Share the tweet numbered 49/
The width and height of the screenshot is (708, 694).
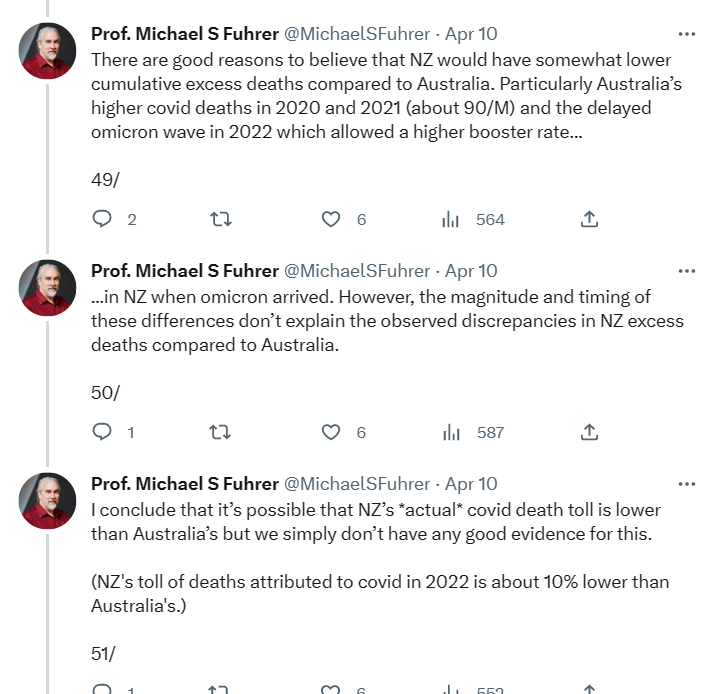coord(589,219)
